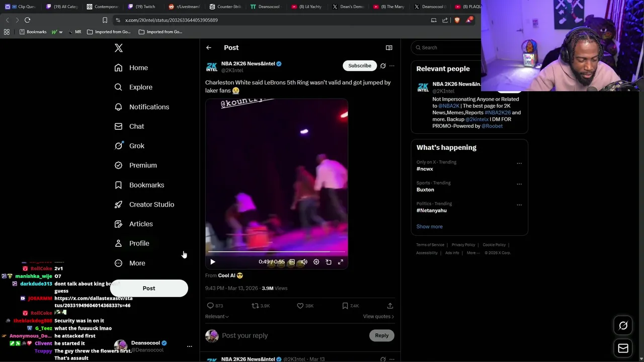This screenshot has width=644, height=362.
Task: Toggle video captions icon
Action: [x=292, y=262]
